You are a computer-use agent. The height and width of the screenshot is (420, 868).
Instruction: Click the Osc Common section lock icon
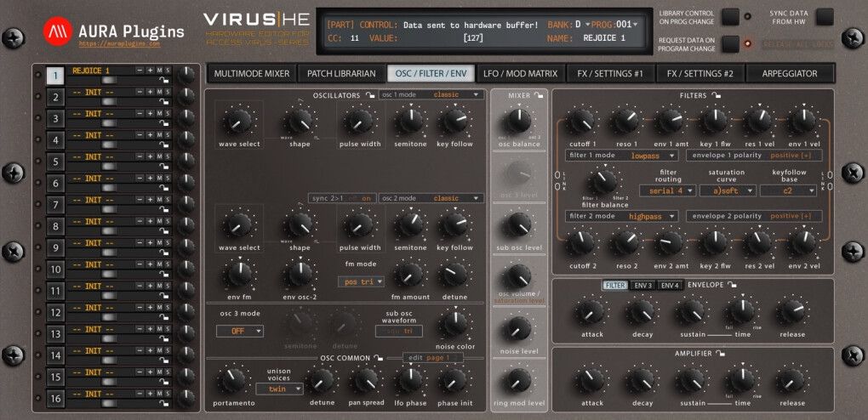click(379, 358)
